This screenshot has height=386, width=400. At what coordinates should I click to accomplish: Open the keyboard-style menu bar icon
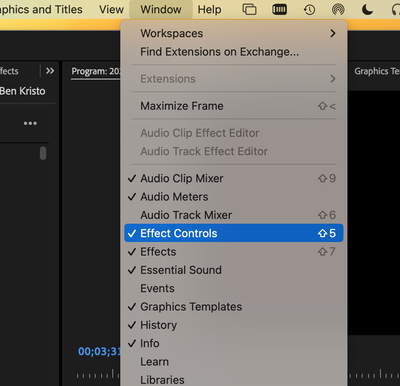[279, 9]
